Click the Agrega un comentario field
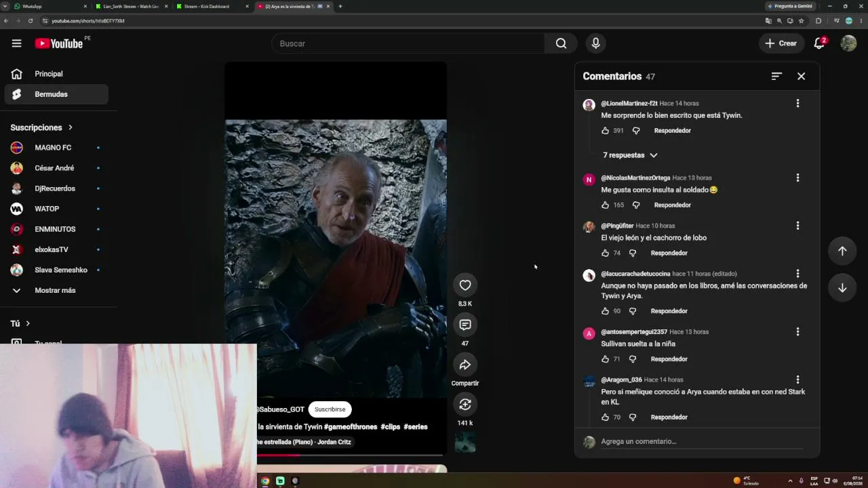Image resolution: width=868 pixels, height=488 pixels. [x=702, y=442]
